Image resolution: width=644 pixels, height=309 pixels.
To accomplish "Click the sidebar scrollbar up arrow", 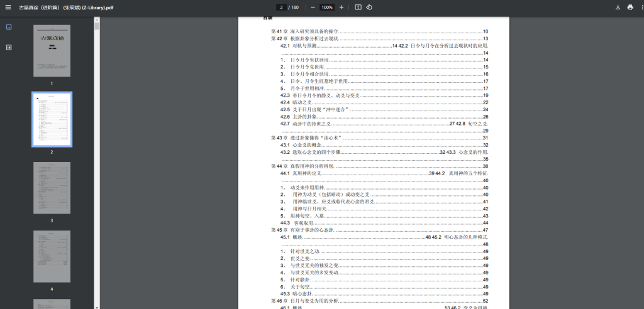I will click(97, 19).
